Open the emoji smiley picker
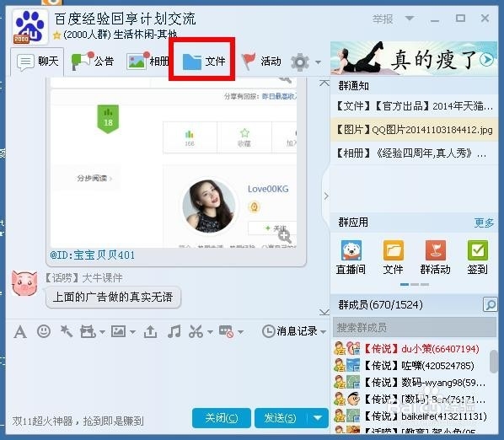This screenshot has height=440, width=504. [x=44, y=331]
